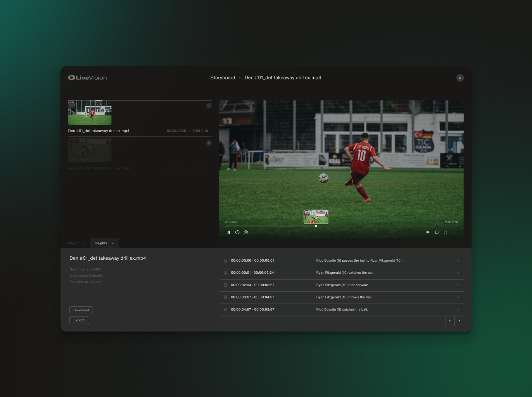Delete the 'Rico Dowdle (5) catches the ball' insight
The height and width of the screenshot is (397, 532).
(458, 310)
